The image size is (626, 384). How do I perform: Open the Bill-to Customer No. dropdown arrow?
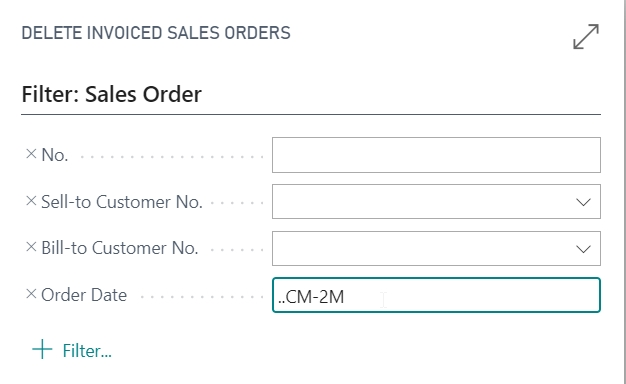pyautogui.click(x=583, y=249)
